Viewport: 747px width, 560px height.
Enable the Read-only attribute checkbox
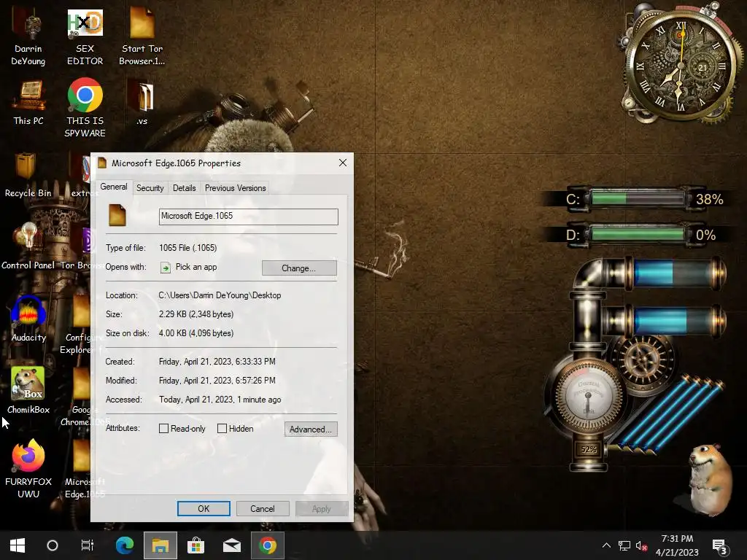(x=163, y=429)
